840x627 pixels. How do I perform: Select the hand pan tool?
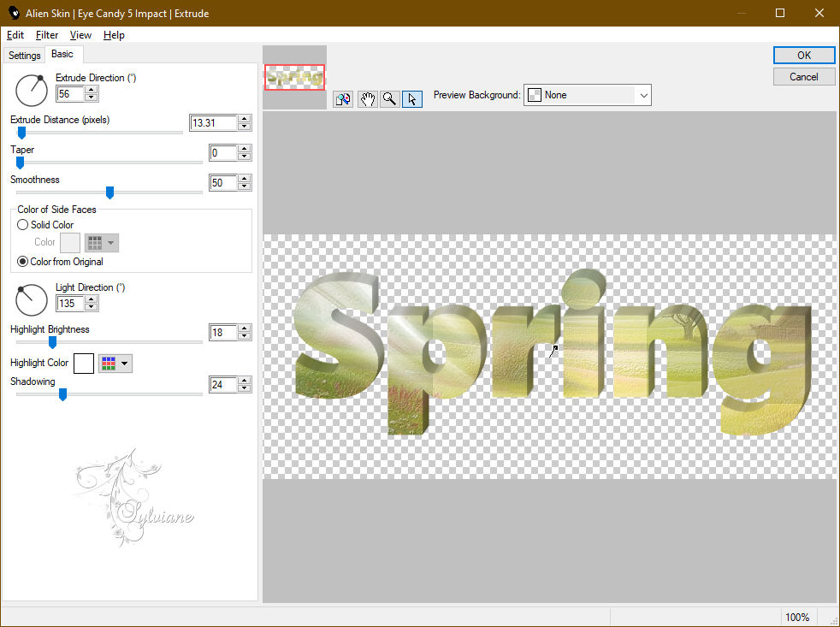pyautogui.click(x=367, y=99)
